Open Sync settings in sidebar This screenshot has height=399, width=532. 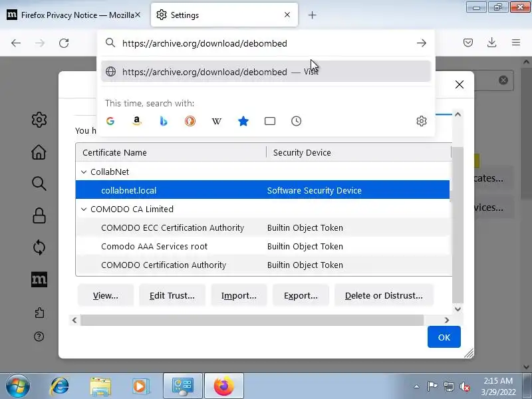pos(39,247)
